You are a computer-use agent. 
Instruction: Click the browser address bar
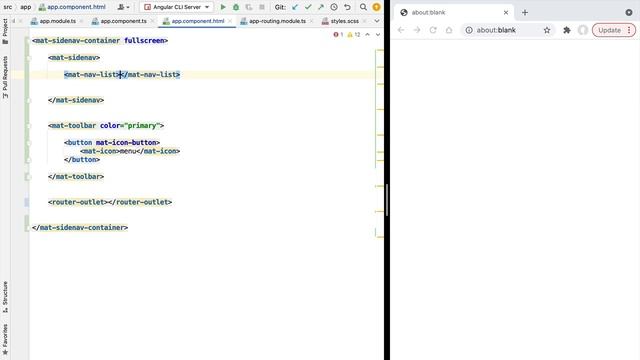pyautogui.click(x=508, y=30)
